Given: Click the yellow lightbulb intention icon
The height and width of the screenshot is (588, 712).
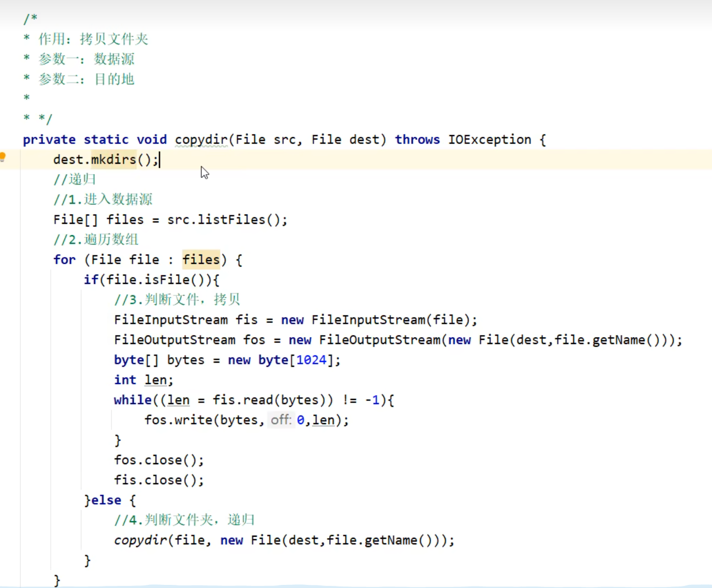Looking at the screenshot, I should tap(3, 157).
